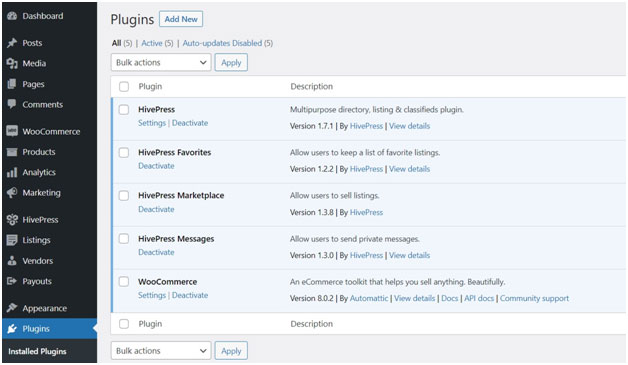628x365 pixels.
Task: Click the Posts pushpin icon
Action: click(x=12, y=43)
